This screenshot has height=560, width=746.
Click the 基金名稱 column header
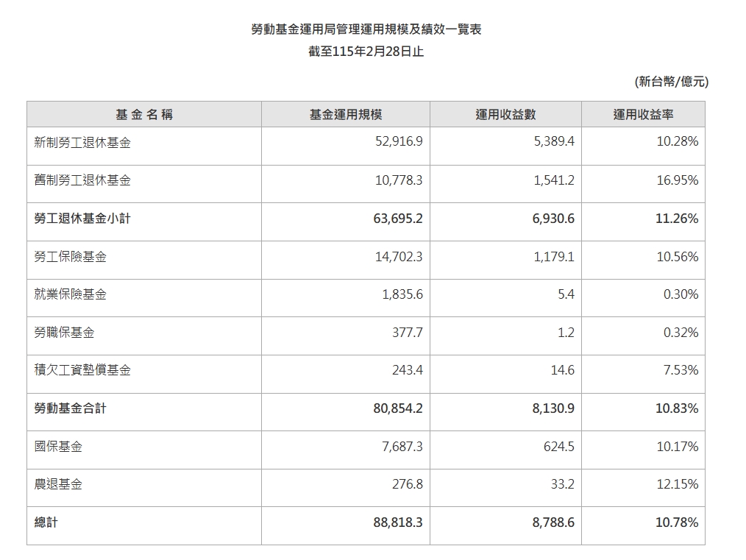[x=144, y=113]
